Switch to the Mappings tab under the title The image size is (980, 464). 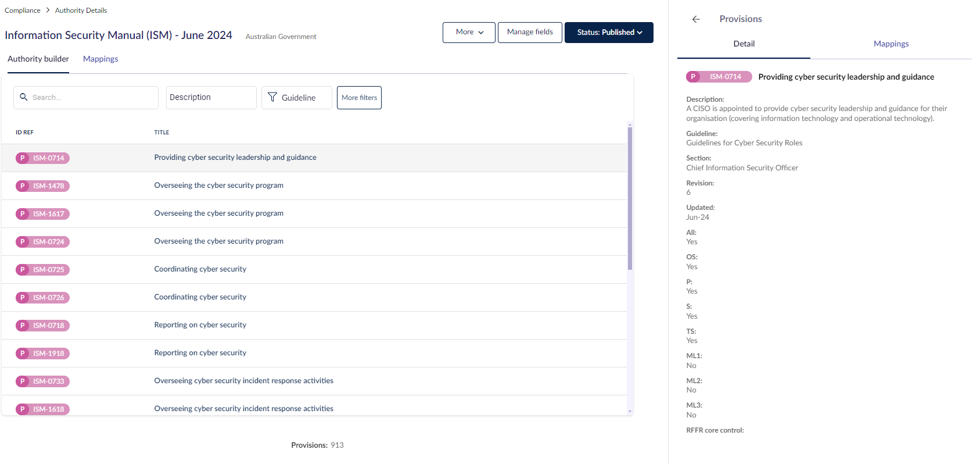click(x=100, y=59)
